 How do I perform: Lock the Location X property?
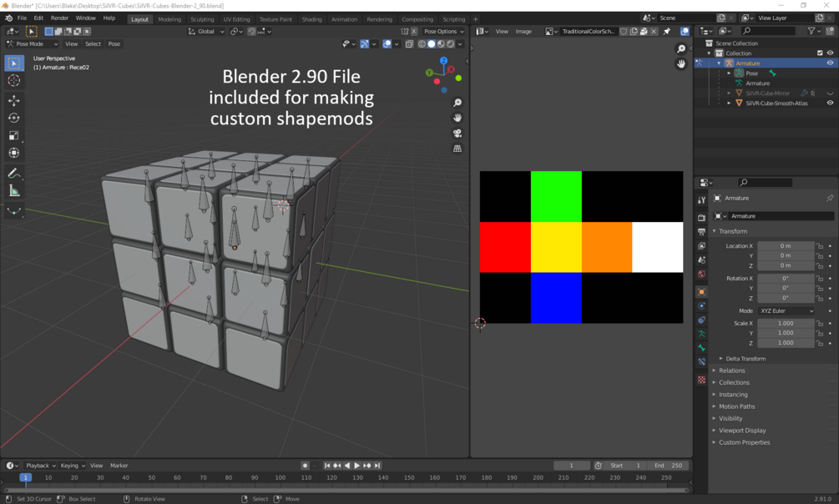(819, 246)
